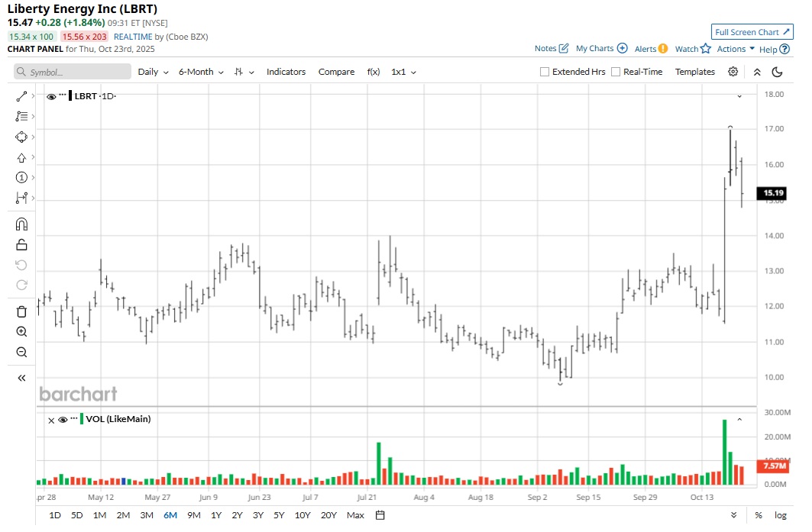Viewport: 812px width, 532px height.
Task: Select the 2Y time range
Action: click(237, 515)
